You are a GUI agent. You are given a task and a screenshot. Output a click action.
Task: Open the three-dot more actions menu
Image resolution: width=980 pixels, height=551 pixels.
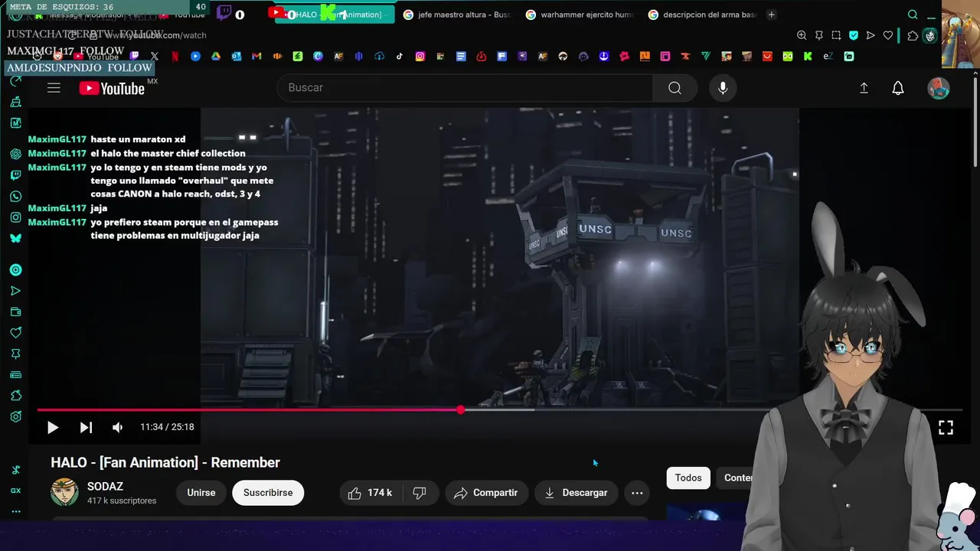637,493
